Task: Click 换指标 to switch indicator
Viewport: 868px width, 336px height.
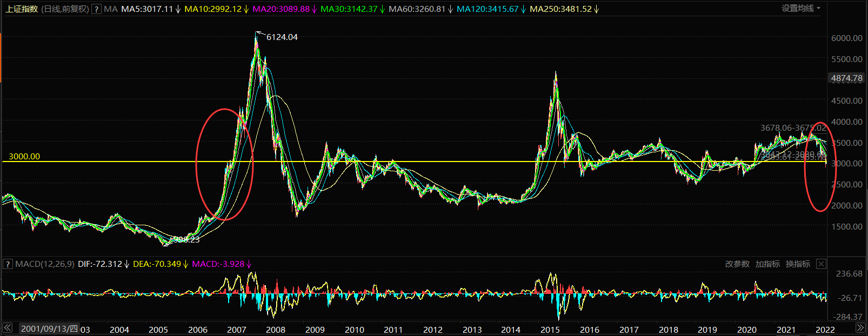Action: click(x=798, y=264)
